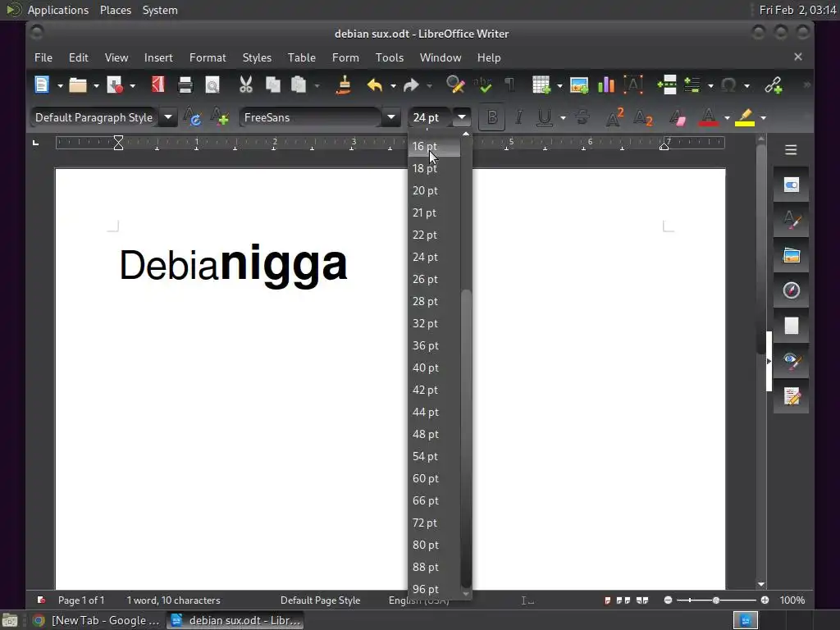Viewport: 840px width, 630px height.
Task: Switch to Google Chrome taskbar window
Action: coord(97,620)
